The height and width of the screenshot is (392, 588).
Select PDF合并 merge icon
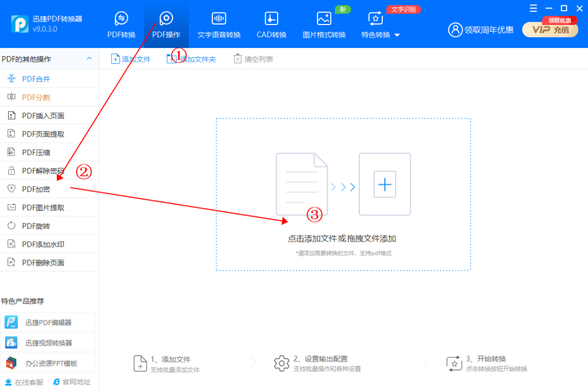point(11,78)
